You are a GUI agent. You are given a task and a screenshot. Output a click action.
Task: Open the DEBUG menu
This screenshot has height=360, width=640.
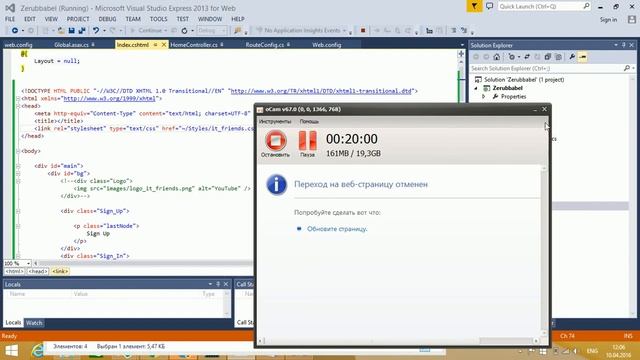[x=107, y=19]
